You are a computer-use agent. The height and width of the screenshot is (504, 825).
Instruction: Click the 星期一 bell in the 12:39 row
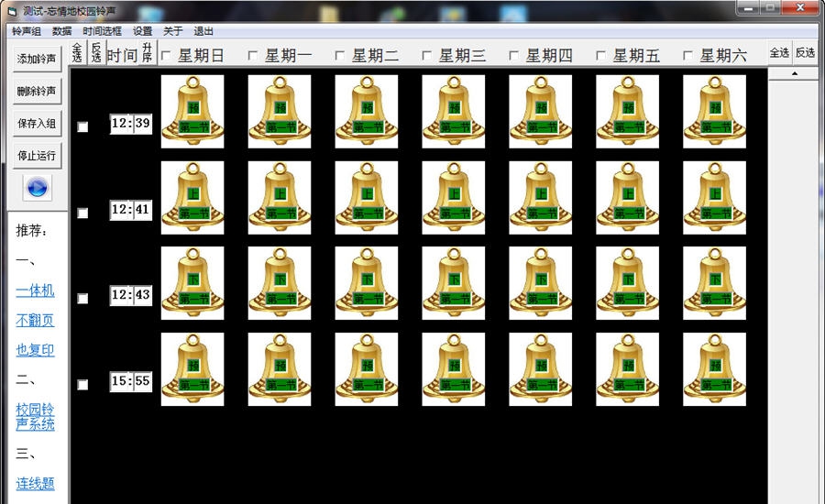(280, 112)
